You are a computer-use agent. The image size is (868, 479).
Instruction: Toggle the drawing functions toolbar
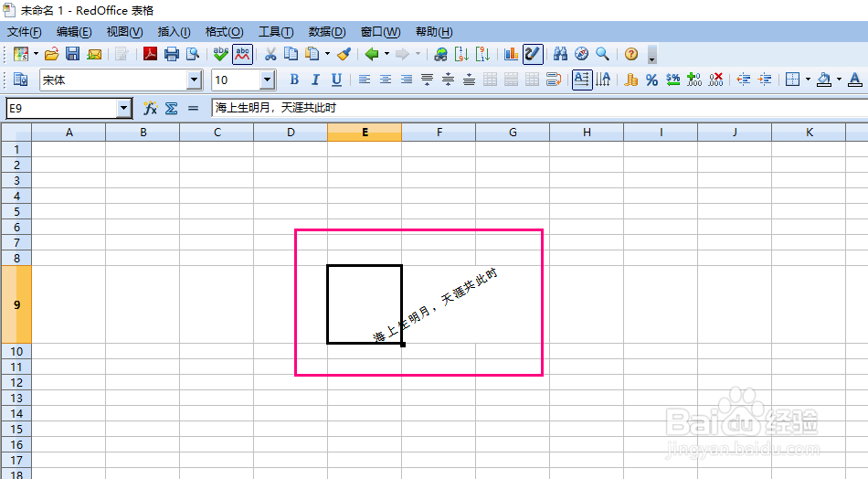point(532,54)
